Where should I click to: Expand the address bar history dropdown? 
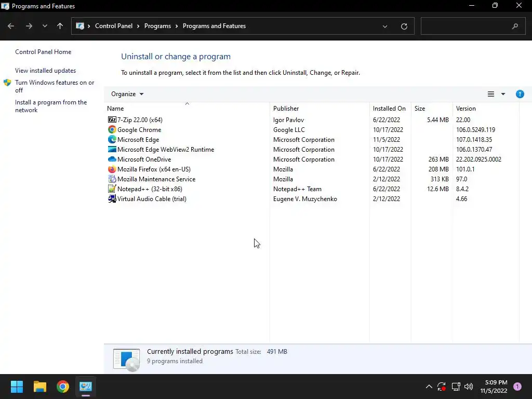pyautogui.click(x=385, y=26)
